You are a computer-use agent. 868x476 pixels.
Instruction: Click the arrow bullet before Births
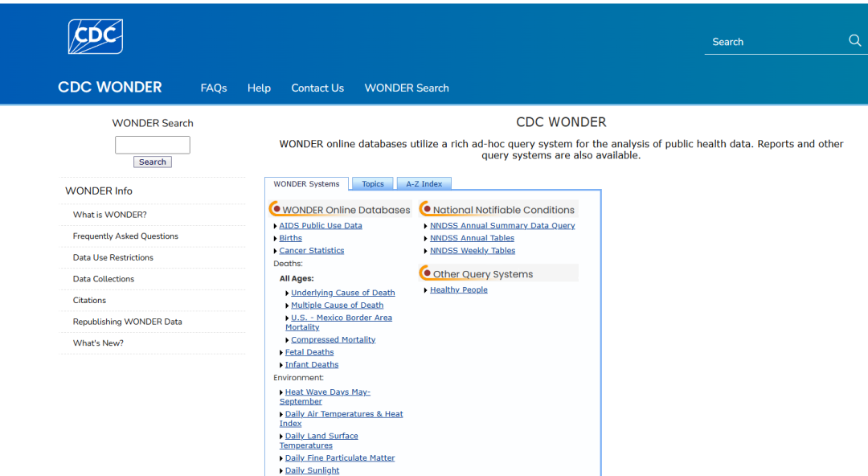tap(275, 239)
